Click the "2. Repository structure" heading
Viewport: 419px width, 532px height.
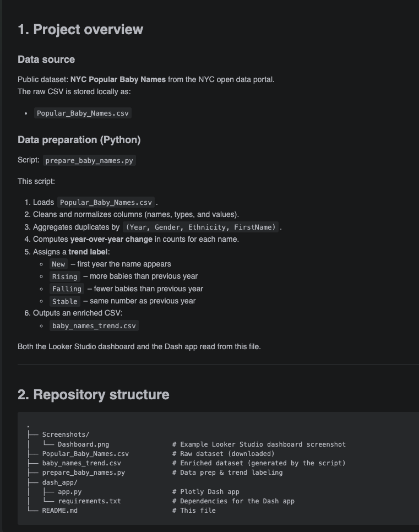94,395
